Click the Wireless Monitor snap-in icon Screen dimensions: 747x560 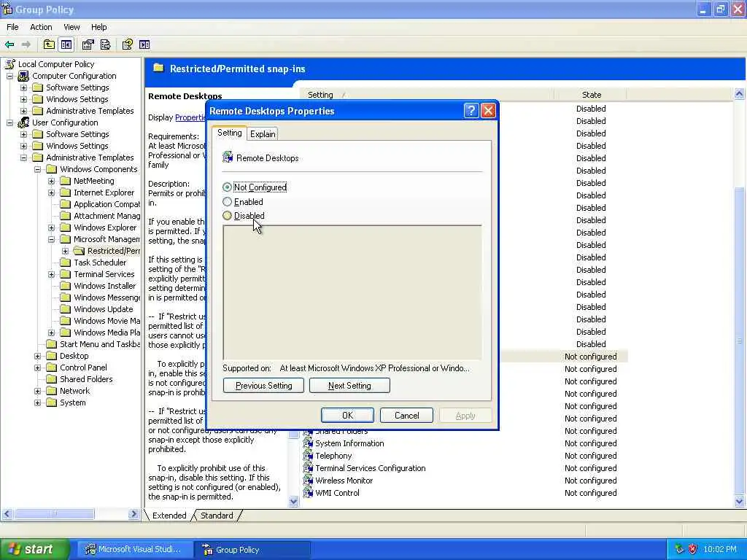pos(309,481)
